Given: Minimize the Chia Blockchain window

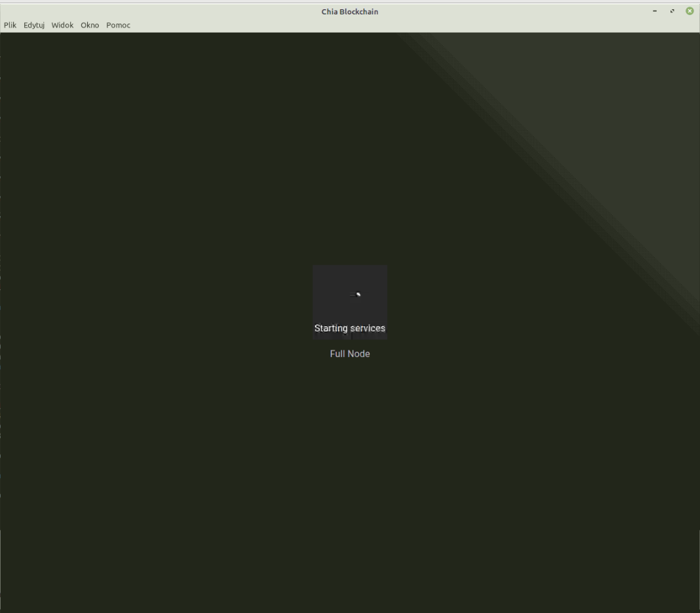Looking at the screenshot, I should [655, 11].
